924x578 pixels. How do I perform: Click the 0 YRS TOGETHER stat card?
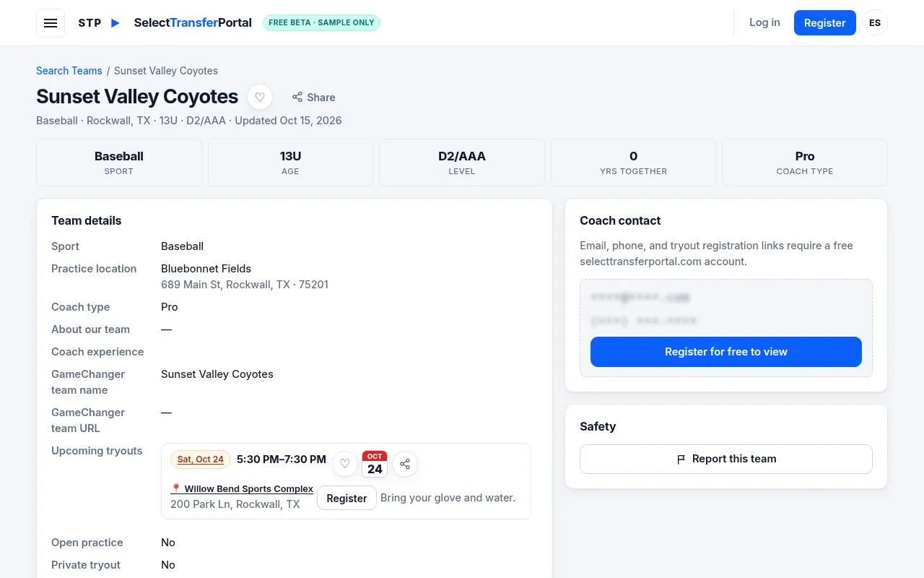[633, 163]
